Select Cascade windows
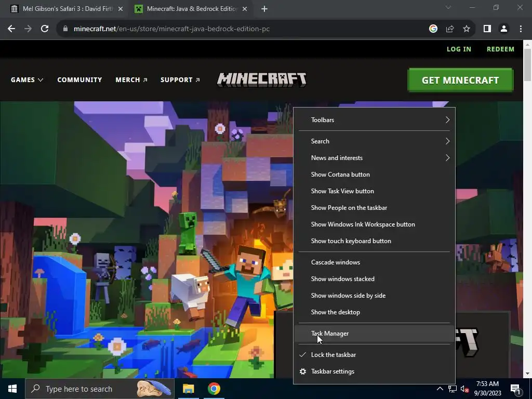Screen dimensions: 532x399 click(x=374, y=262)
